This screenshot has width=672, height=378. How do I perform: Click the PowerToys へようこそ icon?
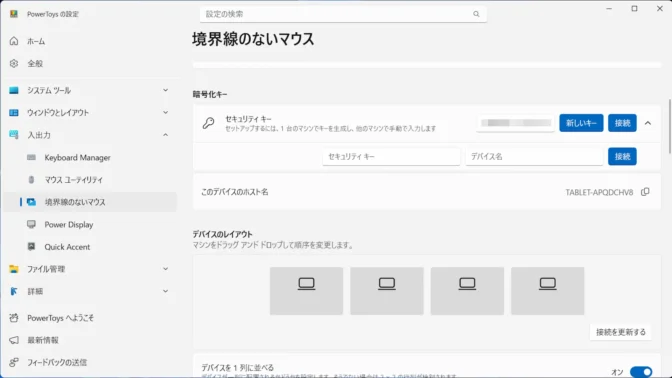14,318
